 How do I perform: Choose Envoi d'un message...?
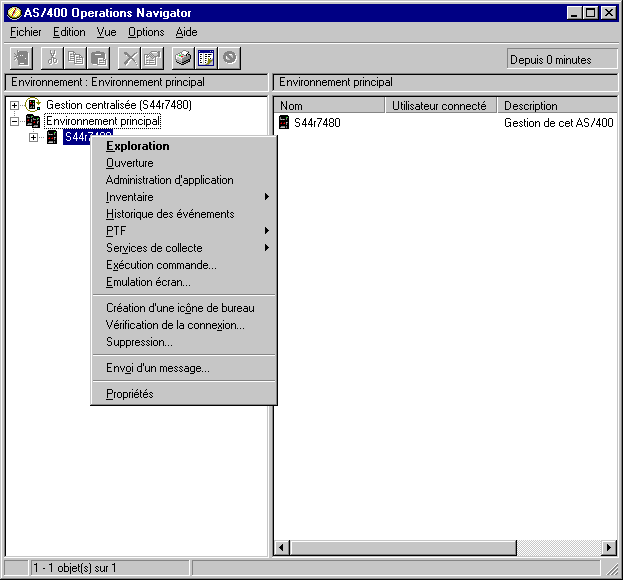pos(184,368)
